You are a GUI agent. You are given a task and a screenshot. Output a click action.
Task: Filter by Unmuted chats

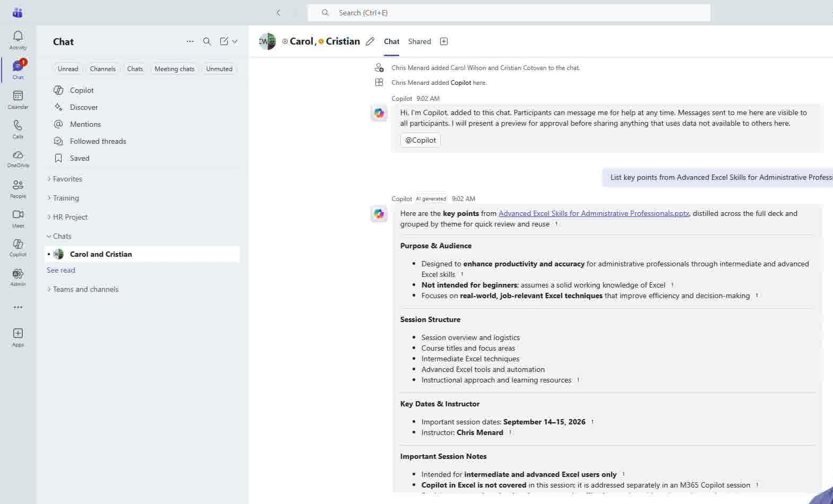tap(219, 69)
